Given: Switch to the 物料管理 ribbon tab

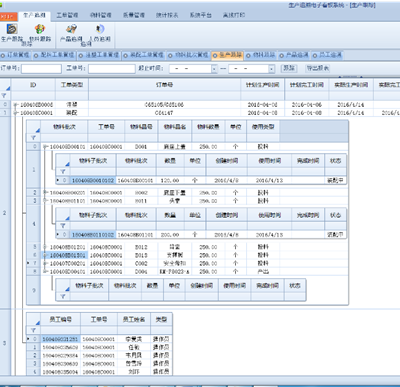Looking at the screenshot, I should 101,15.
